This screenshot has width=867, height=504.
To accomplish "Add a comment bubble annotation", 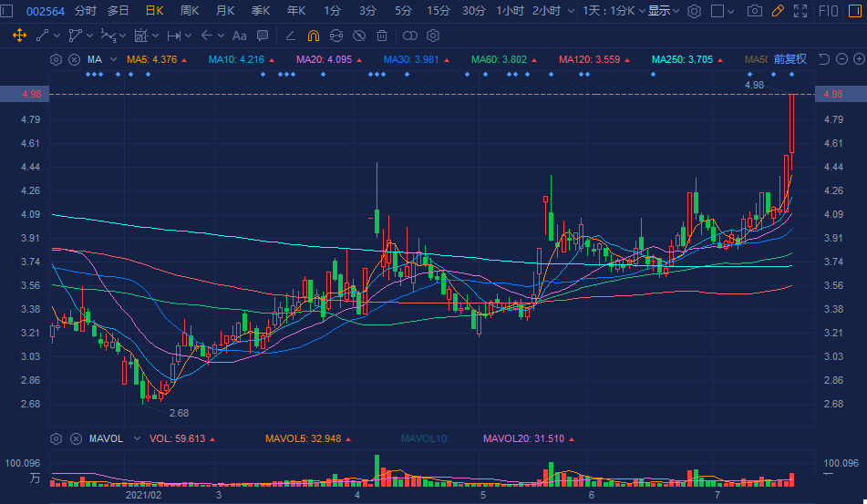I will [263, 36].
